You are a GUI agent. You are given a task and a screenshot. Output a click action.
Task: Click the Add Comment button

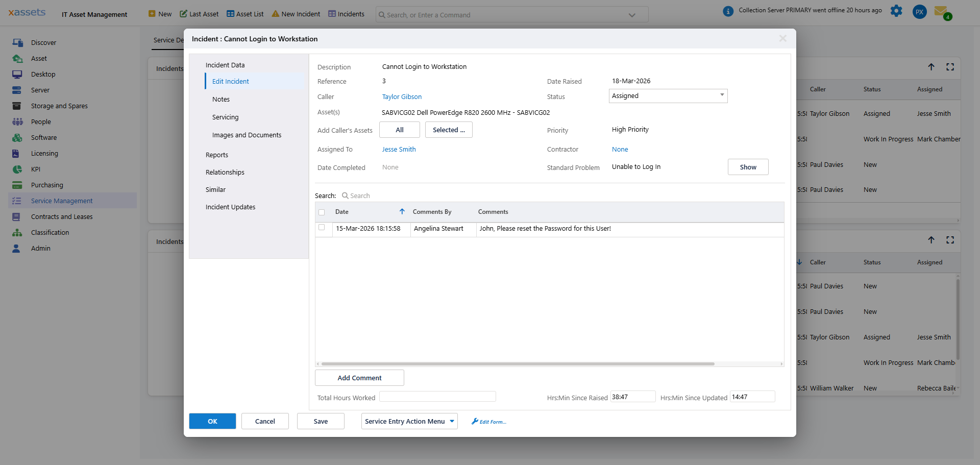pos(359,378)
